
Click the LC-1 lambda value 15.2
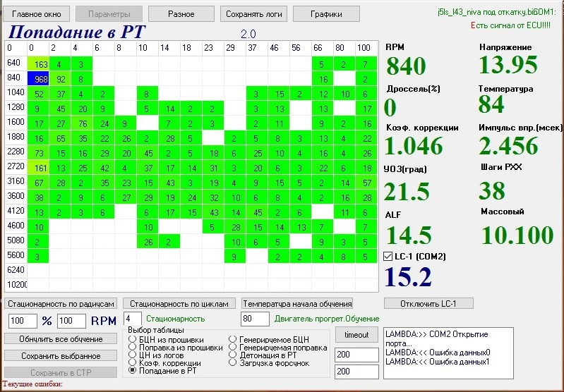(x=408, y=276)
